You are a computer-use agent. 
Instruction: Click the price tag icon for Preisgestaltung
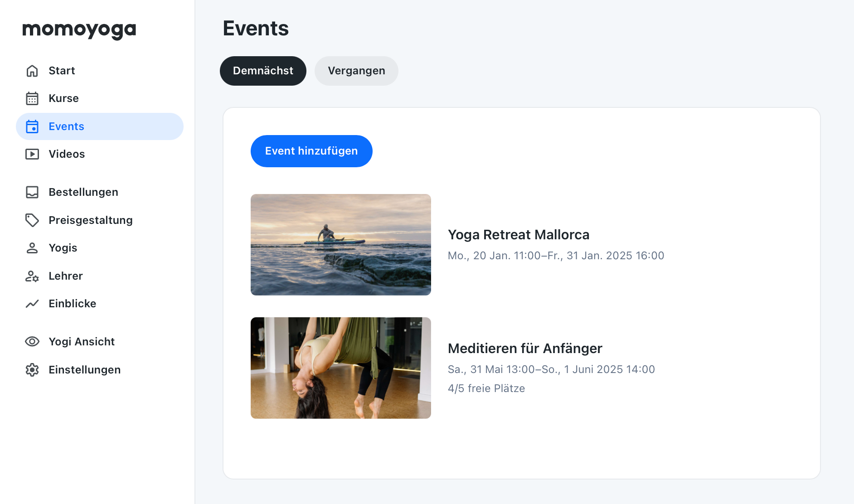coord(32,220)
